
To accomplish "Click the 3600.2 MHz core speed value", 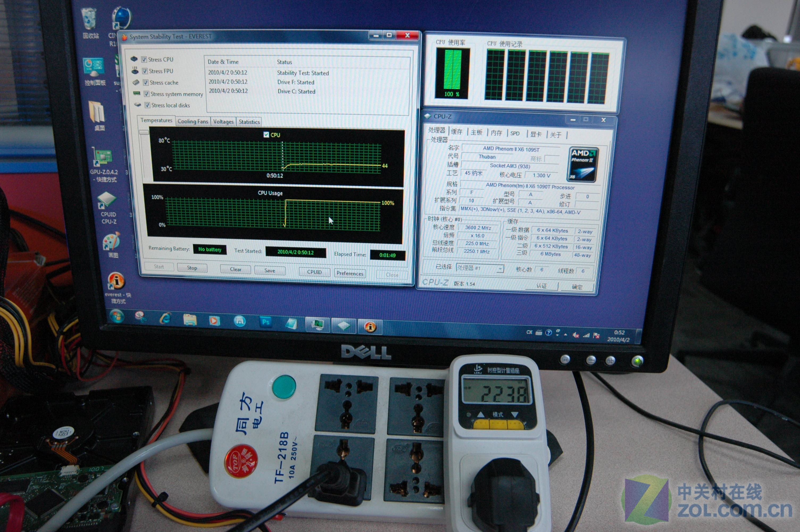I will 478,228.
